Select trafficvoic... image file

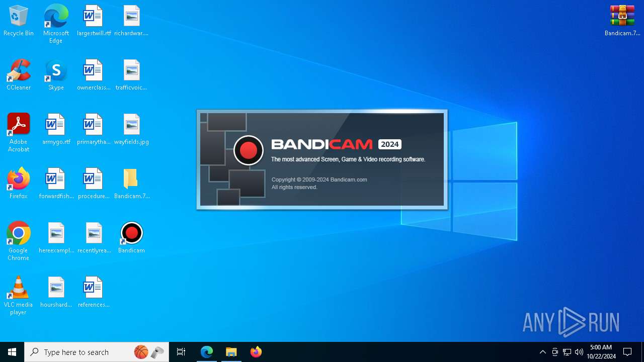pos(131,75)
